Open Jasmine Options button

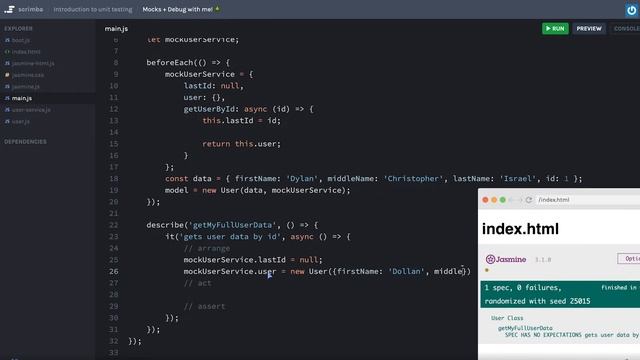coord(629,259)
